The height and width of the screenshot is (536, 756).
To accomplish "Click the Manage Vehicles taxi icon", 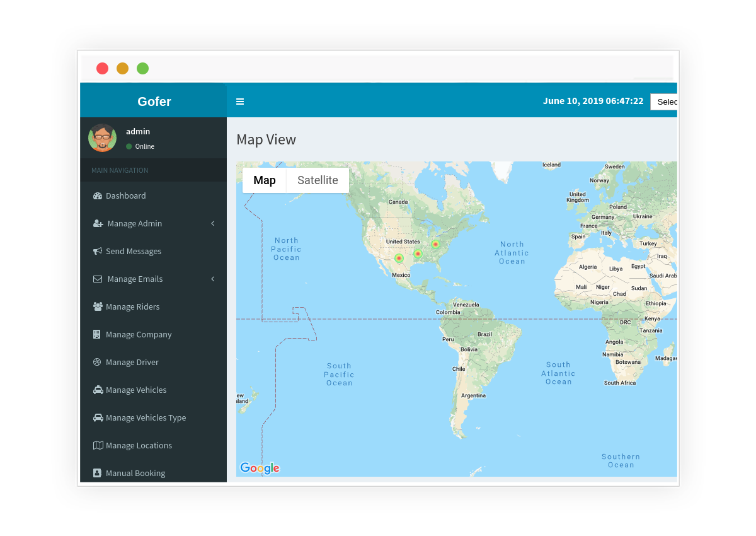I will tap(98, 390).
